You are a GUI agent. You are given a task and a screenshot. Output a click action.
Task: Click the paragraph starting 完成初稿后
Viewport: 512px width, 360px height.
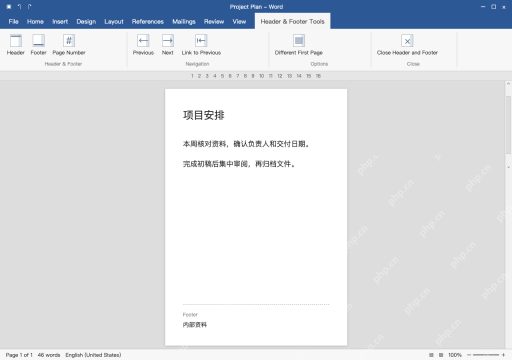coord(239,164)
